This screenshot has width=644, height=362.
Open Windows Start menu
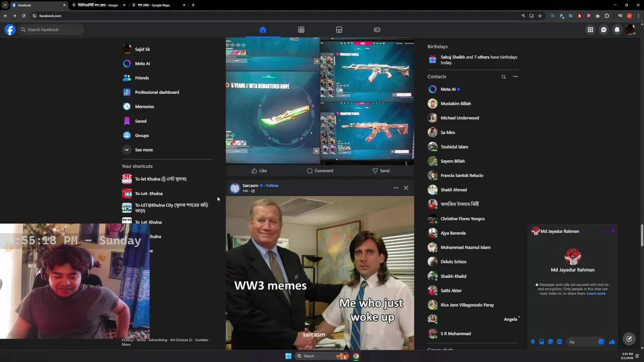(288, 356)
